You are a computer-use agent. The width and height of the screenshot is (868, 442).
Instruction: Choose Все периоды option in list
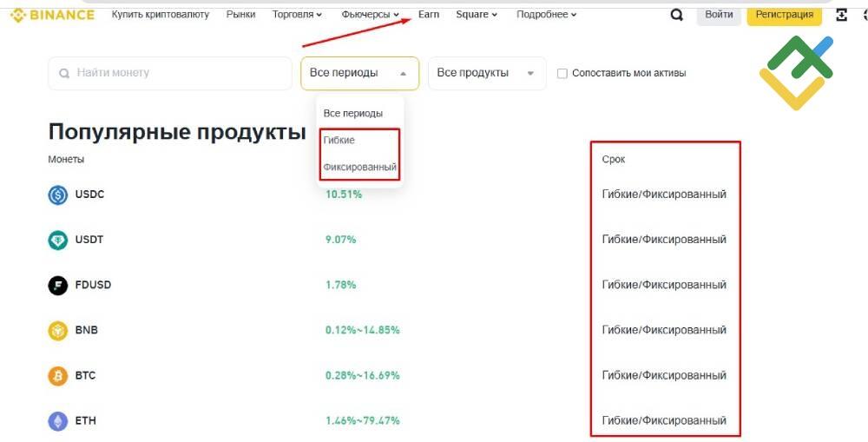pos(353,113)
